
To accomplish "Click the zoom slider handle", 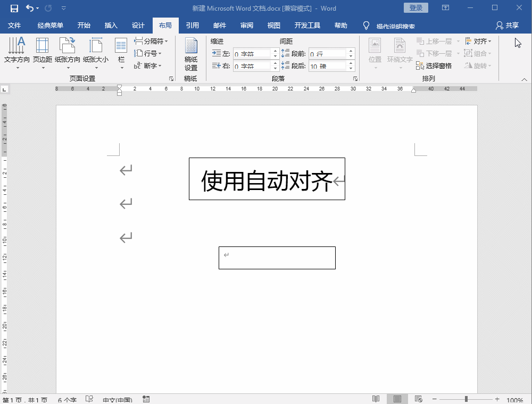I will pyautogui.click(x=466, y=399).
